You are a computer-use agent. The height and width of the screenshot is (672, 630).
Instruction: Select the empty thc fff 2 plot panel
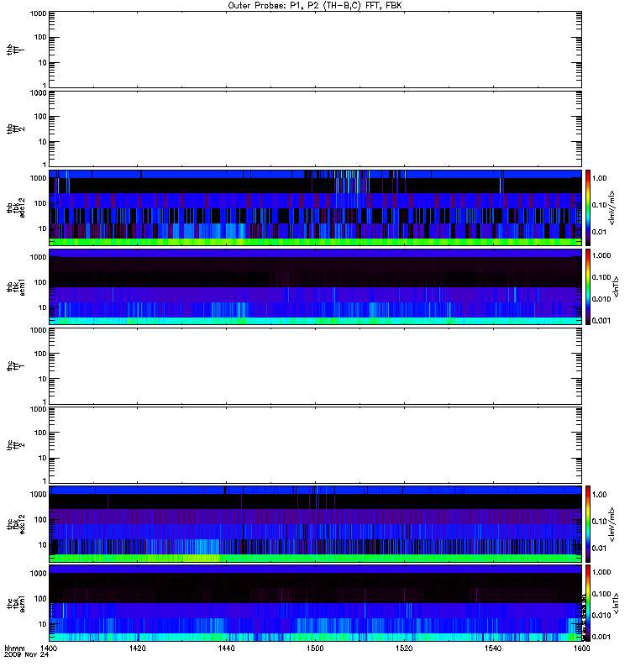315,445
